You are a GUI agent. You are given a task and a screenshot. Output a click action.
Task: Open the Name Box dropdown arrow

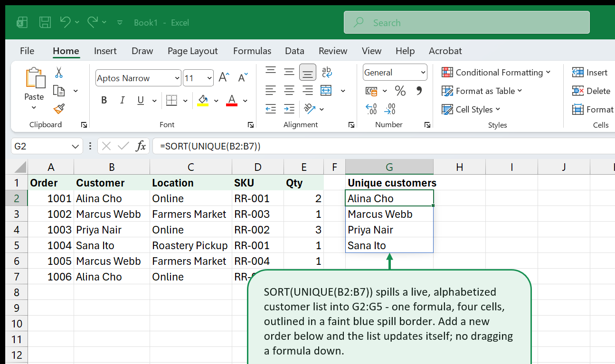tap(75, 146)
